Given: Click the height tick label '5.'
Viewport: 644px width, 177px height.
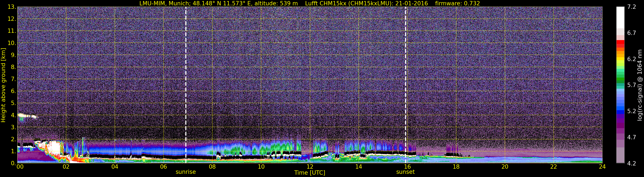Looking at the screenshot, I should 13,103.
